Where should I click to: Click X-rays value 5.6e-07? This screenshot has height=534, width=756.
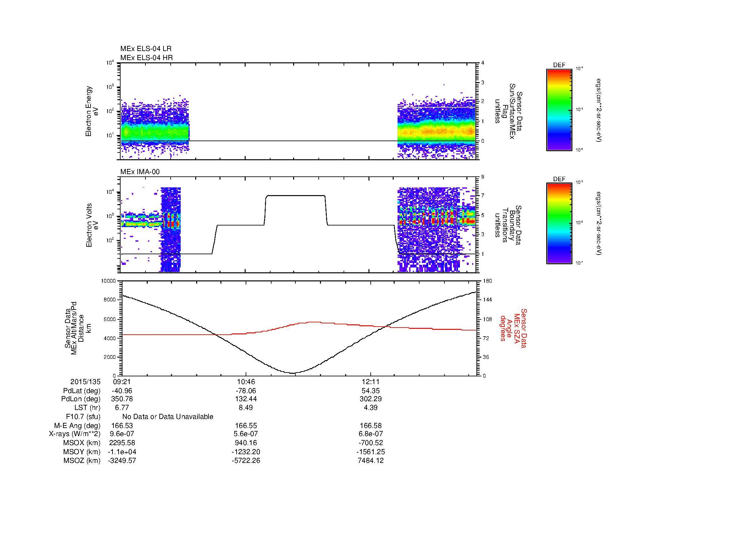(246, 434)
